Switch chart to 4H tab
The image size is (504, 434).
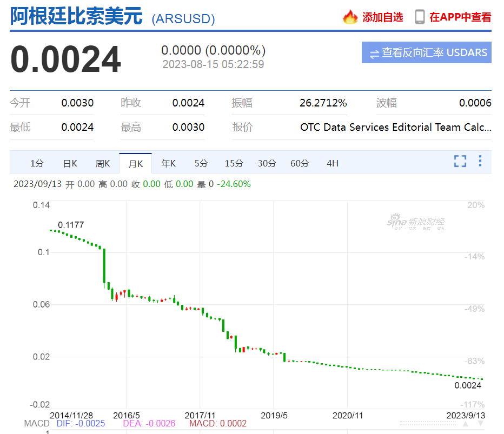333,163
